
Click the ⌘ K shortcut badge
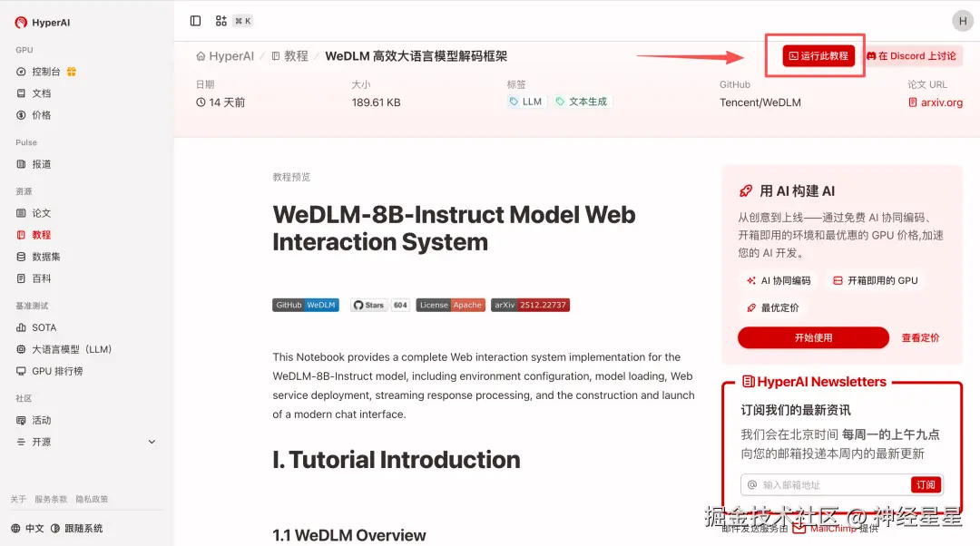(x=243, y=21)
